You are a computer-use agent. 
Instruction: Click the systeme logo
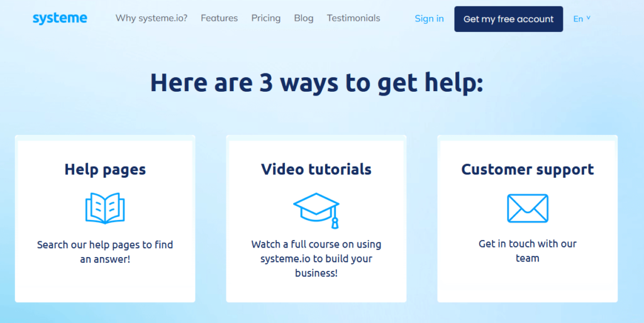[x=60, y=18]
